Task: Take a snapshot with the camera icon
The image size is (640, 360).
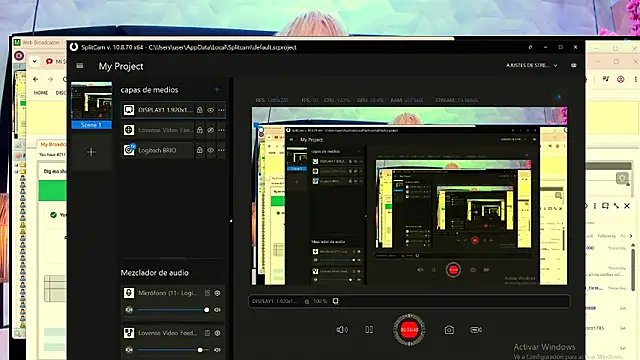Action: point(449,329)
